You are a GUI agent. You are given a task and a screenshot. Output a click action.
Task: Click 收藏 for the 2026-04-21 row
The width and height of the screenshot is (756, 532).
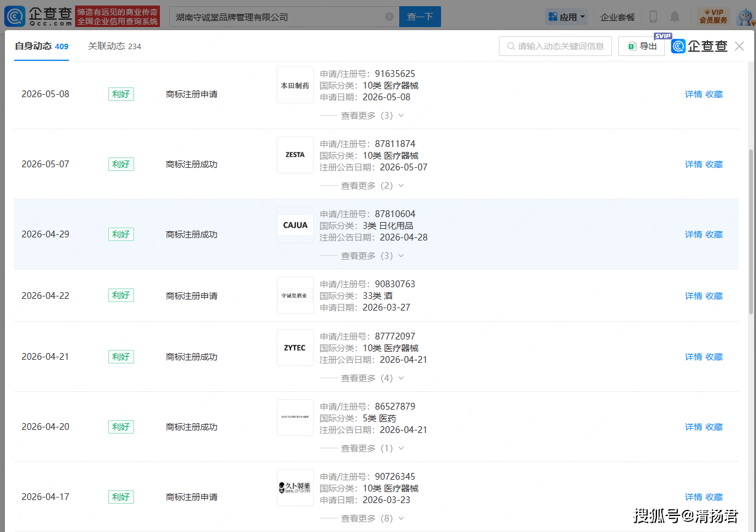pyautogui.click(x=714, y=357)
